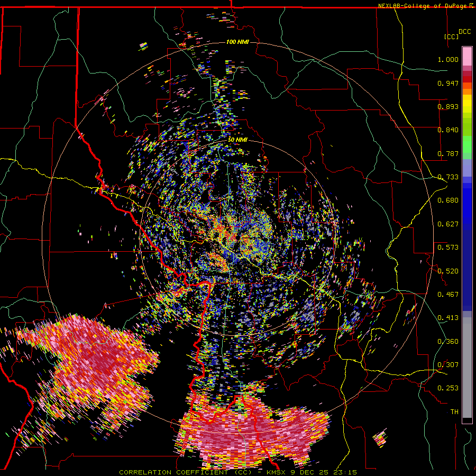Select the 0.947 scale value

point(448,83)
